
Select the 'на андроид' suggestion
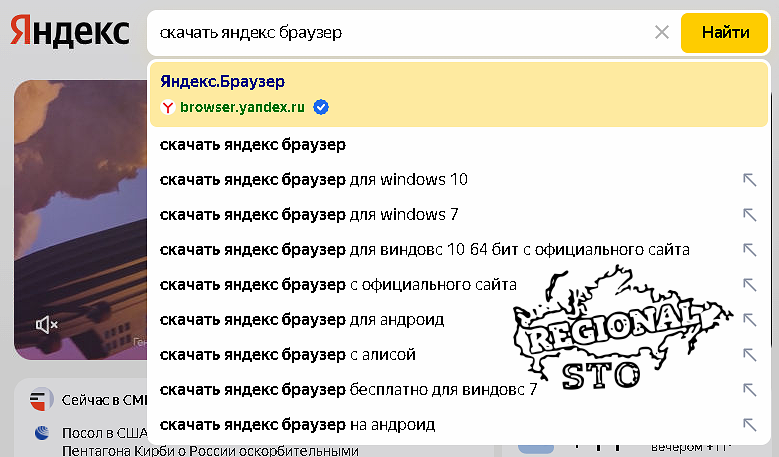[x=459, y=425]
